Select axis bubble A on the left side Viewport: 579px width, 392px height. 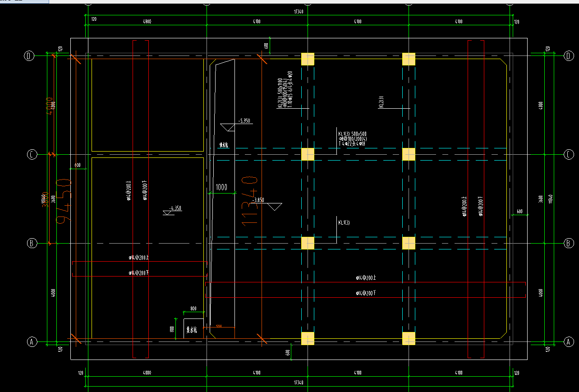(x=32, y=342)
